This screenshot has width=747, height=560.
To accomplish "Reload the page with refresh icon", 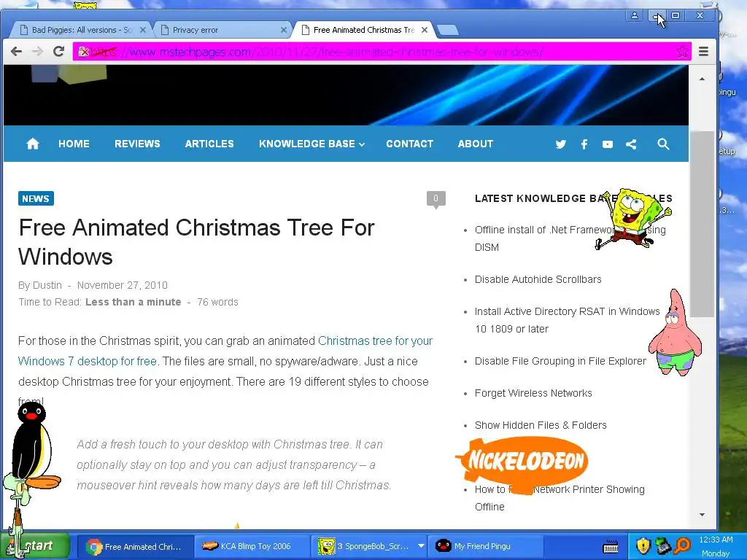I will point(58,52).
